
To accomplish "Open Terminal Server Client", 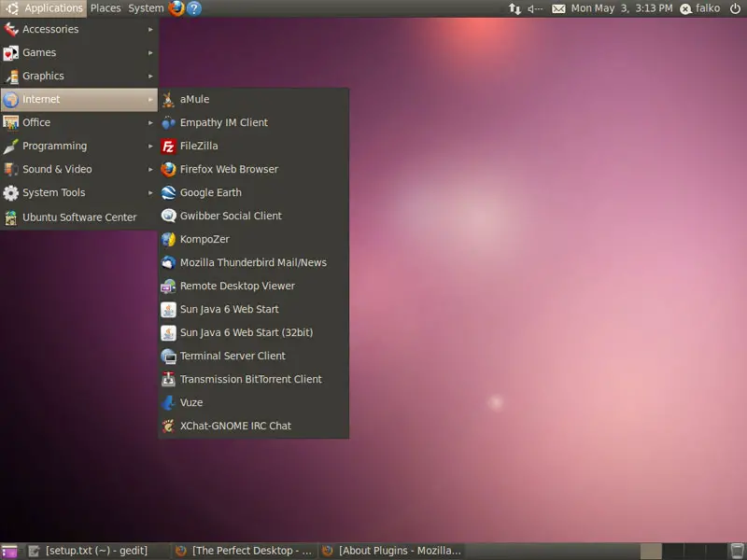I will point(253,356).
